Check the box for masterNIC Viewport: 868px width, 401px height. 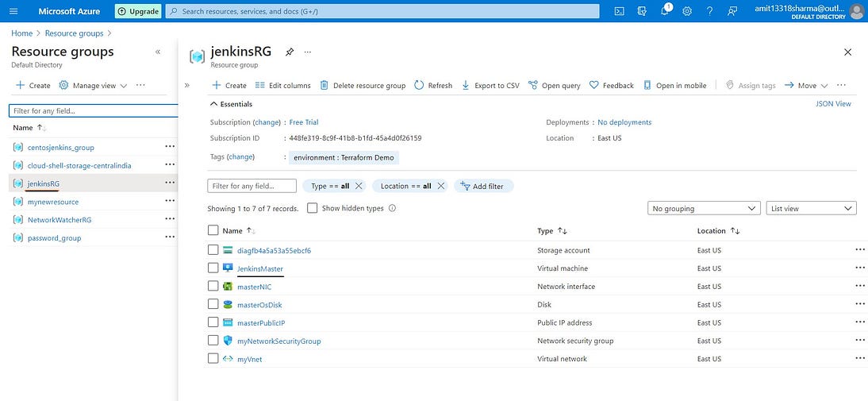click(213, 287)
